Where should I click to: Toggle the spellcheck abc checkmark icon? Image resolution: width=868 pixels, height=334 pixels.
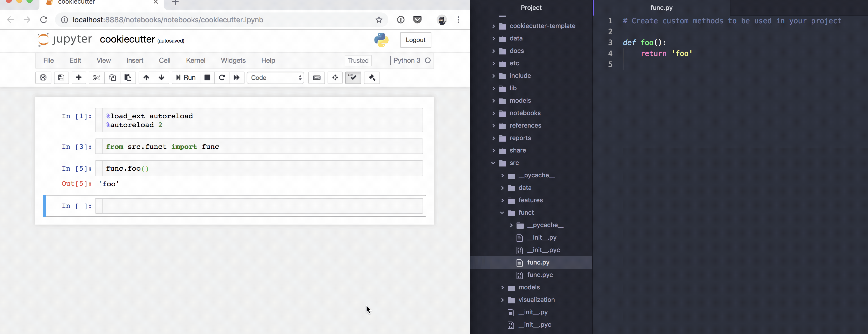pyautogui.click(x=353, y=78)
